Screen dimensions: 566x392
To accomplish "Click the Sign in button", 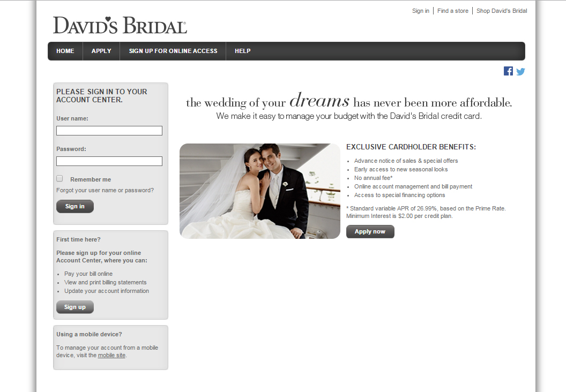I will point(75,206).
